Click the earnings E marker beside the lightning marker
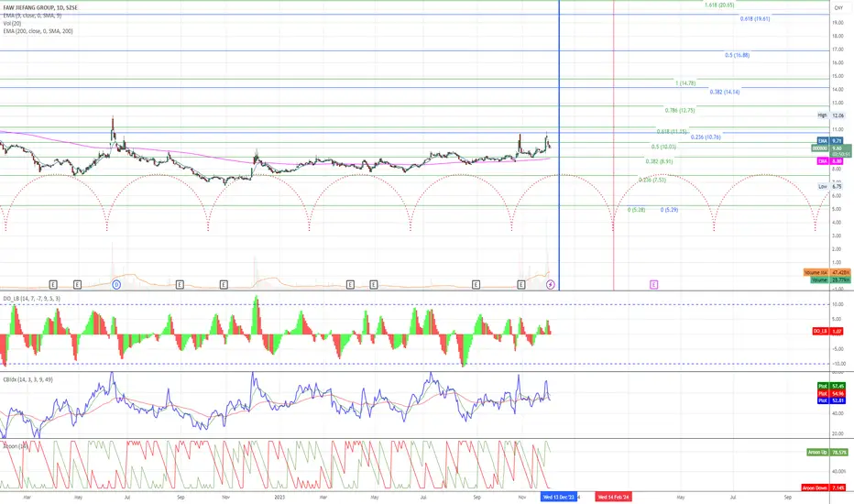 (521, 284)
